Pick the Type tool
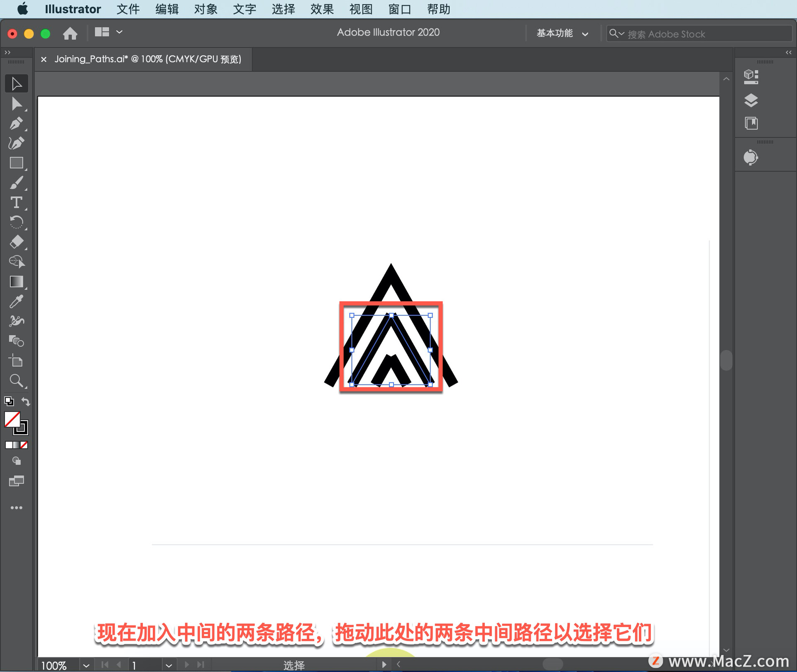Image resolution: width=797 pixels, height=672 pixels. click(x=17, y=202)
